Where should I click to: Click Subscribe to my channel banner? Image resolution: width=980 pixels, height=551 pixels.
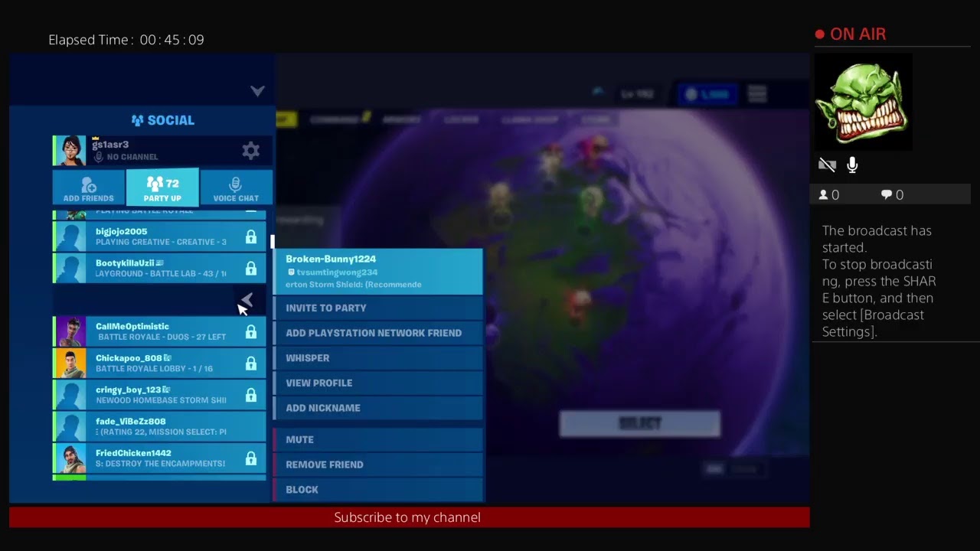pos(409,517)
